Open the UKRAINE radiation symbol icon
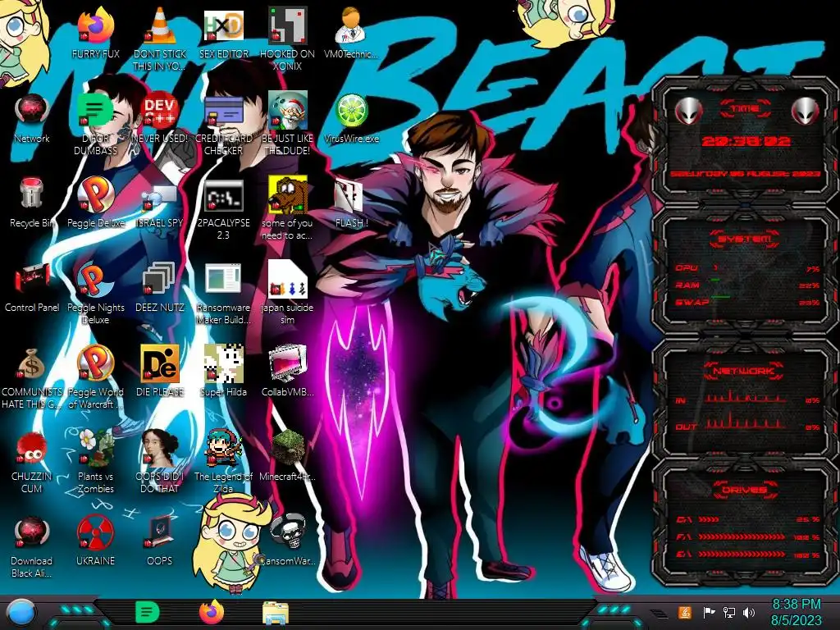Screen dimensions: 840x630 pos(95,533)
